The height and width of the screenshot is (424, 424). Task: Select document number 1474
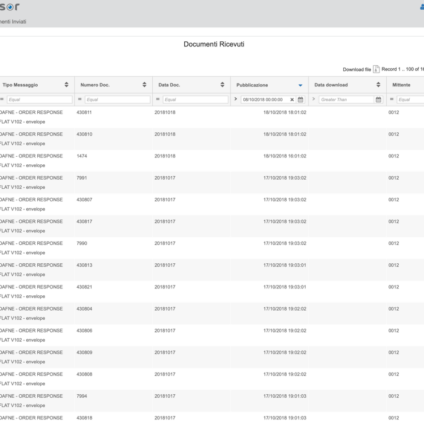pyautogui.click(x=82, y=156)
